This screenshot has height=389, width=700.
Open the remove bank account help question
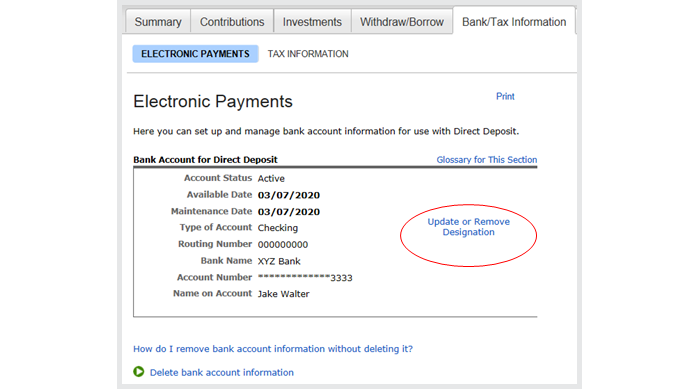[x=273, y=349]
